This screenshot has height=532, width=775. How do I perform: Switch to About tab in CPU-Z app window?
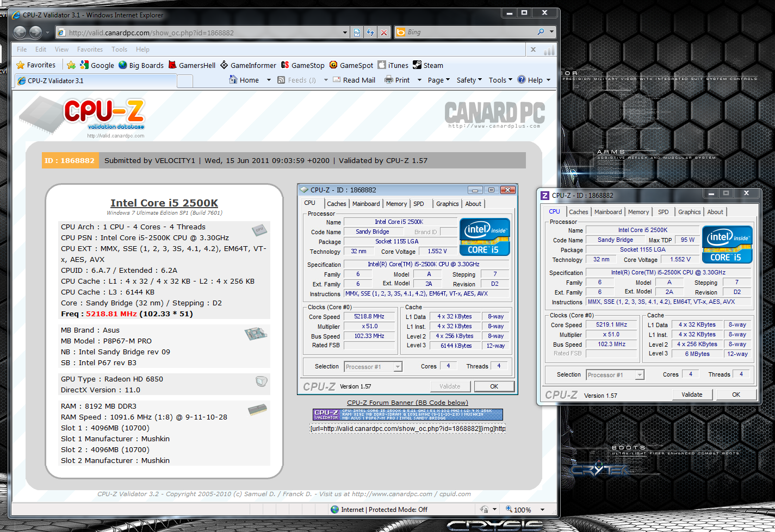[715, 212]
